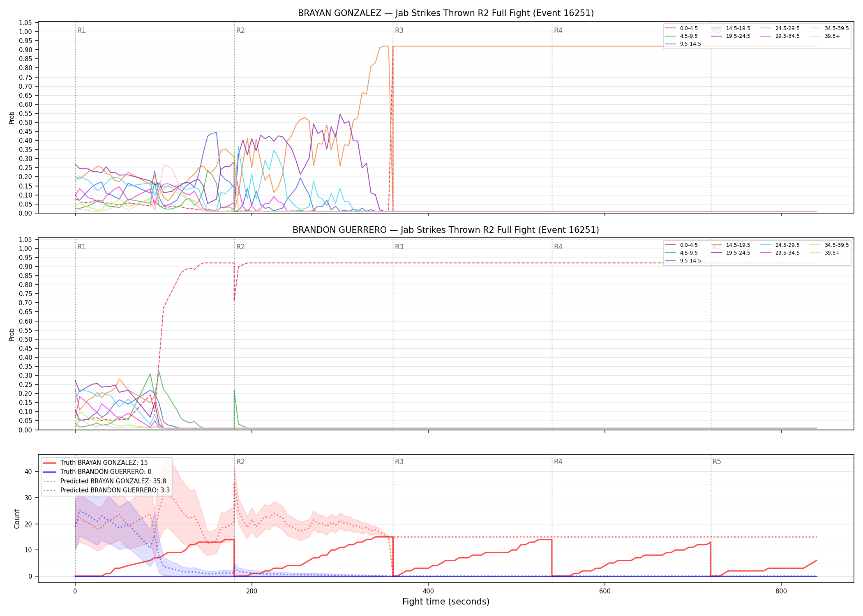Click the '40' tick label on the Count axis
Viewport: 863px width, 616px height.
click(28, 471)
